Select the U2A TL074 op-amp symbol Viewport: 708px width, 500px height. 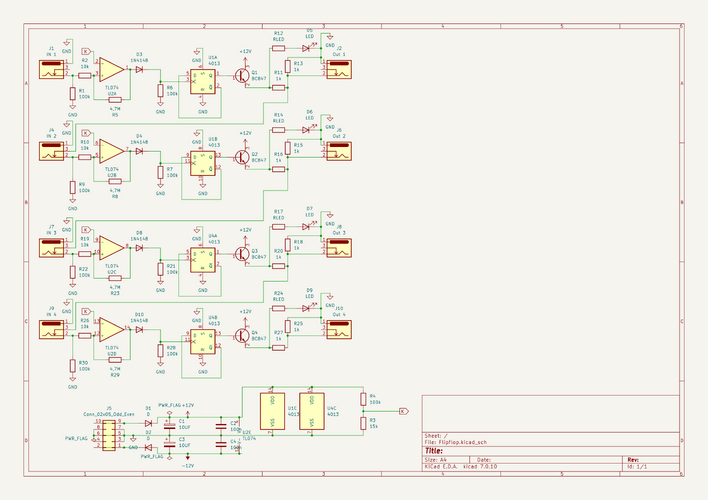coord(112,69)
